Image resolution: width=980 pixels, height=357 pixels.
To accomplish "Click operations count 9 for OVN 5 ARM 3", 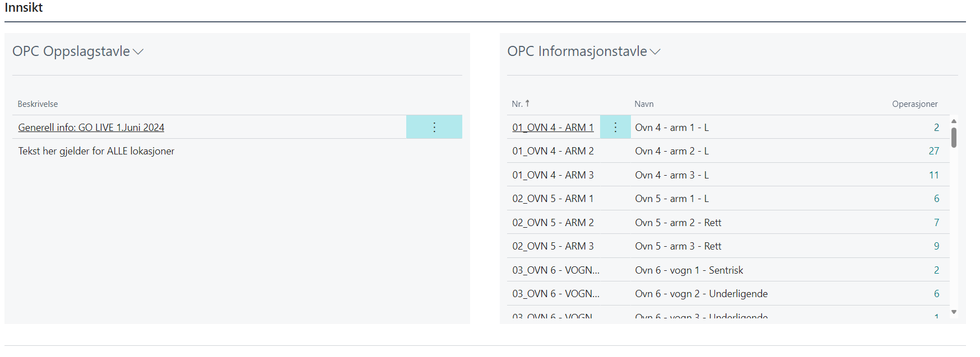I will (x=936, y=246).
